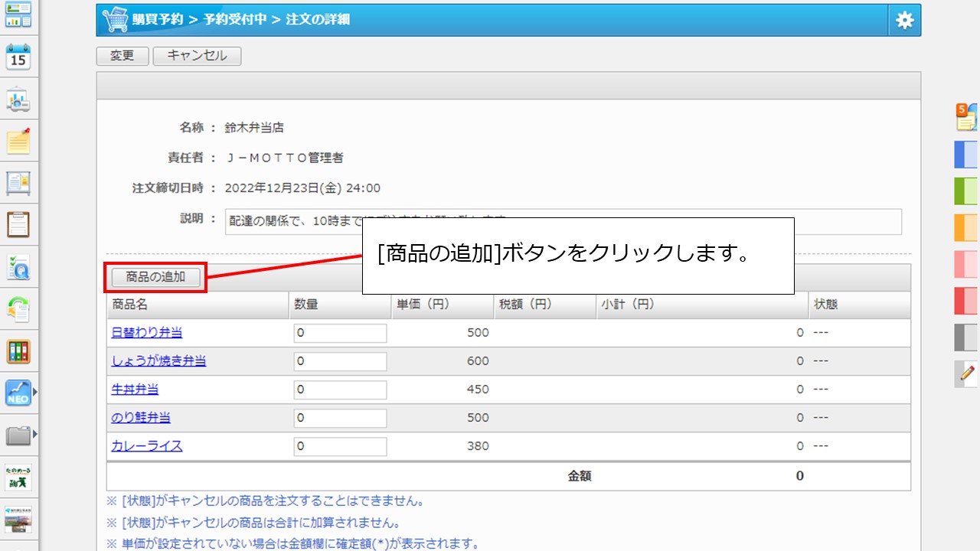
Task: Select the blue sticky note color tab
Action: (966, 155)
